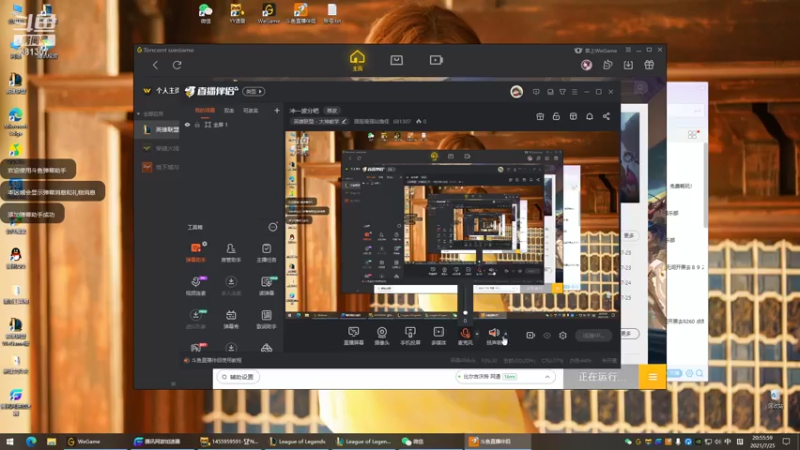Open the yellow hamburger menu button

[653, 377]
